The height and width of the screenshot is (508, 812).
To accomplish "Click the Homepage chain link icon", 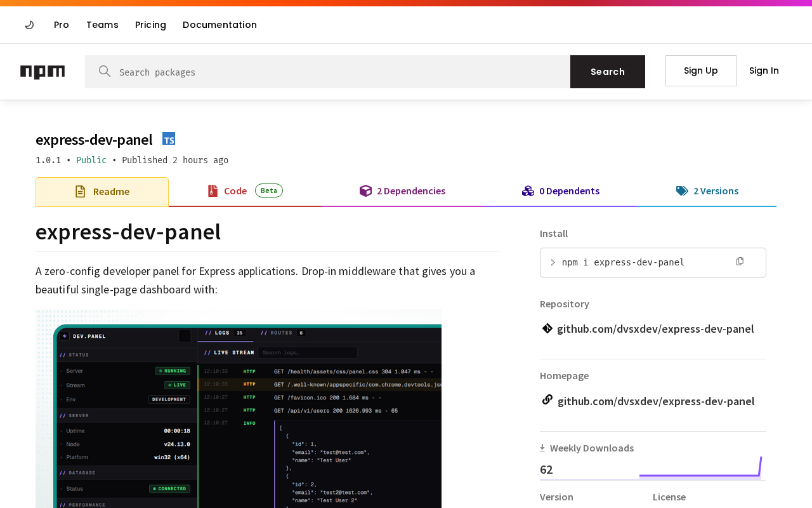I will pyautogui.click(x=547, y=400).
